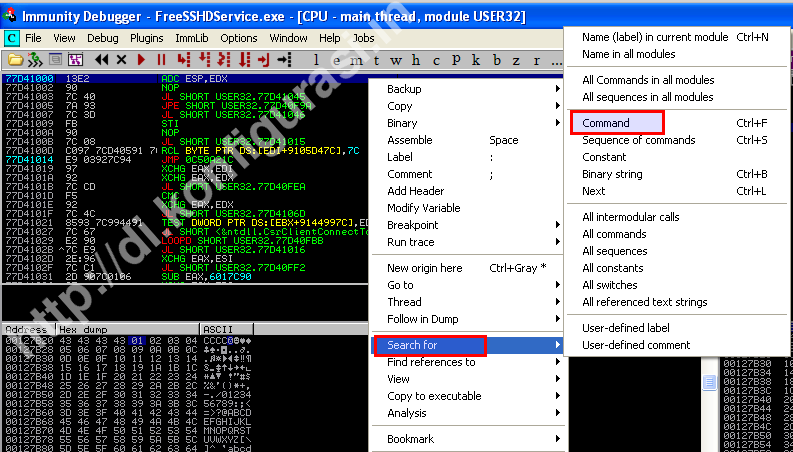Select Binary string search option

(x=675, y=174)
